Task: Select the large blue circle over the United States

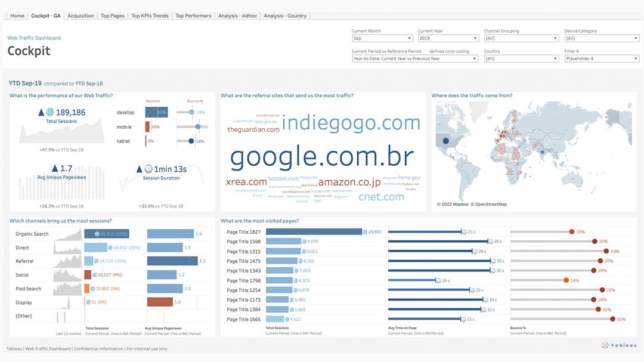Action: click(445, 141)
